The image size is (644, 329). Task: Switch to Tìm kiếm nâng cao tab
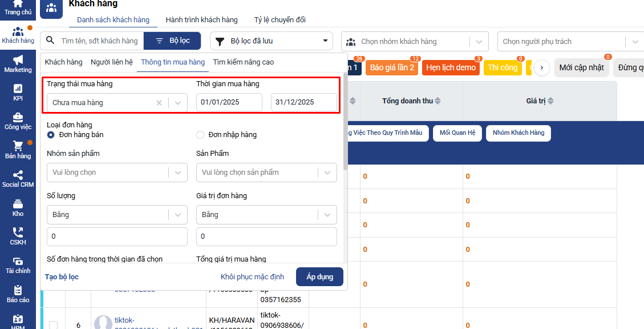pos(244,62)
